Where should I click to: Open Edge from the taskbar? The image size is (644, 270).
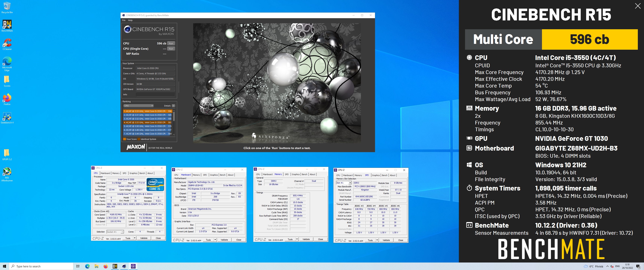[x=87, y=266]
